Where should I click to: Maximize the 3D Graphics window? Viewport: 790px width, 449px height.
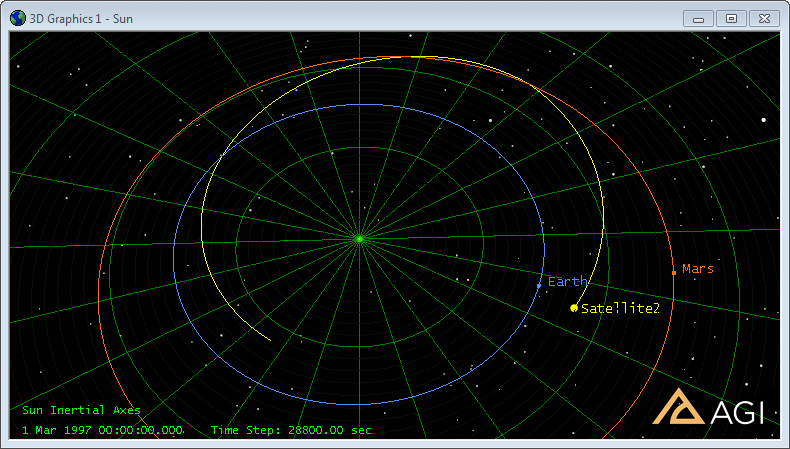pos(731,18)
